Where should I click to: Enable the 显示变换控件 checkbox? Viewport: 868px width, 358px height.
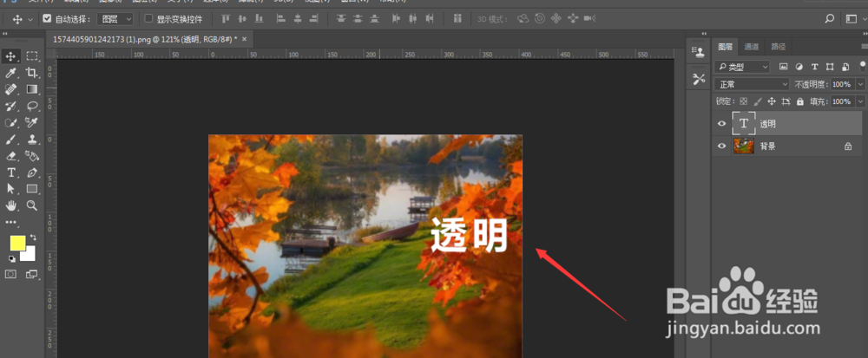[x=148, y=19]
